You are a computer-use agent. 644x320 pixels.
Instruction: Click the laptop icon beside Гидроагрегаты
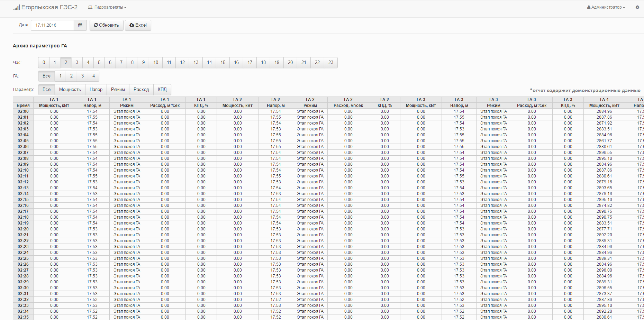(90, 7)
